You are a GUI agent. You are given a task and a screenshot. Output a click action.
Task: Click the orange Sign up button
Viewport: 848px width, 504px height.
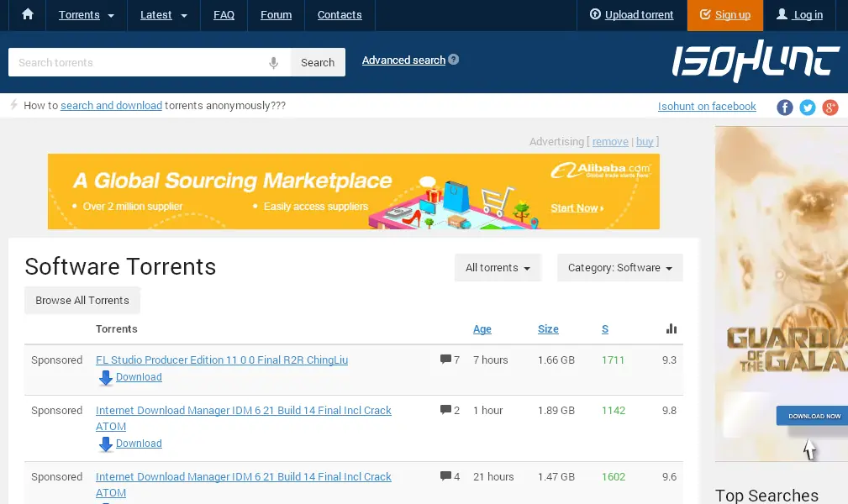tap(724, 15)
